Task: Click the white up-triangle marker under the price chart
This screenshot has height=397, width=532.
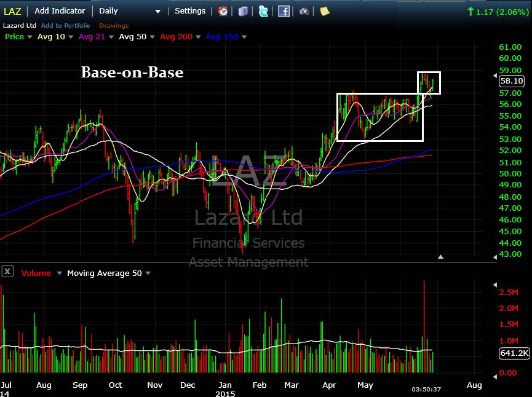Action: point(440,257)
